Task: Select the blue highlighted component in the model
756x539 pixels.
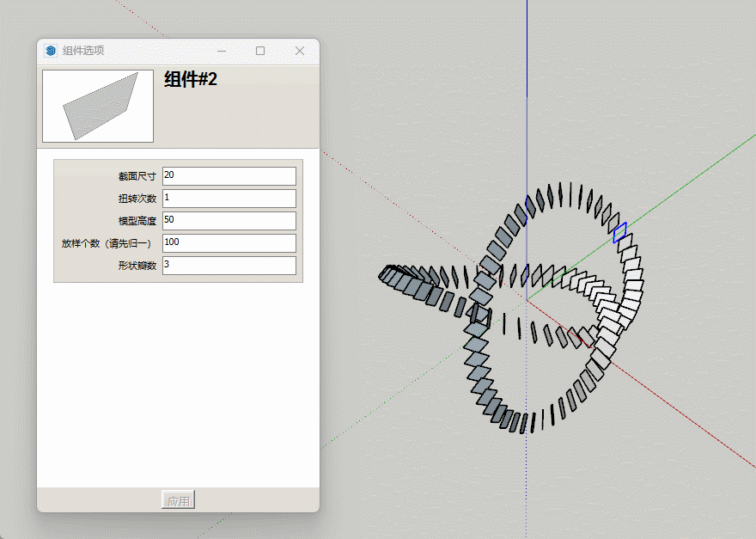Action: 619,232
